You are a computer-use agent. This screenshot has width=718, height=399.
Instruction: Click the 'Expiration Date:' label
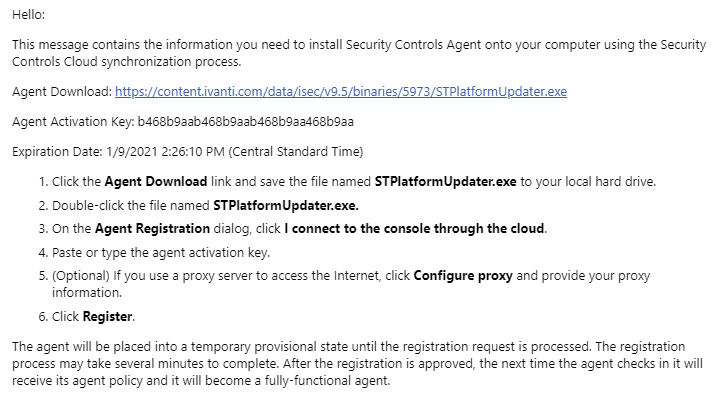(57, 152)
